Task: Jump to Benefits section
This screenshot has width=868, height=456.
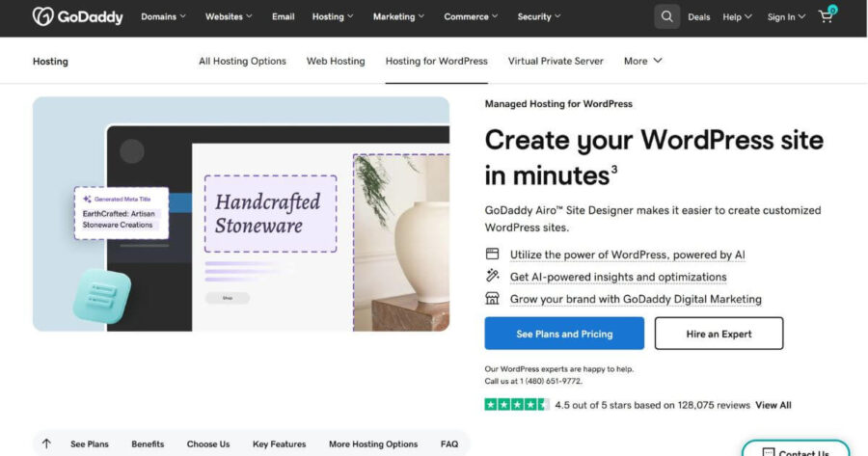Action: click(148, 443)
